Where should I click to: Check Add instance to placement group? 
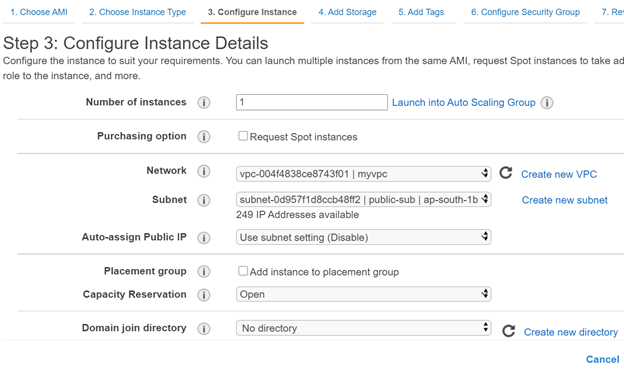pos(243,271)
